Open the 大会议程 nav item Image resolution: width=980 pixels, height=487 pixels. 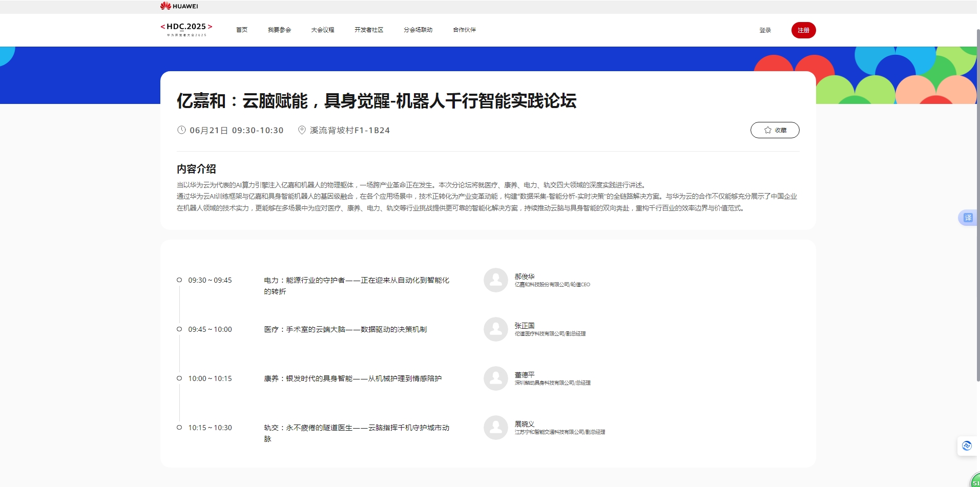tap(323, 30)
